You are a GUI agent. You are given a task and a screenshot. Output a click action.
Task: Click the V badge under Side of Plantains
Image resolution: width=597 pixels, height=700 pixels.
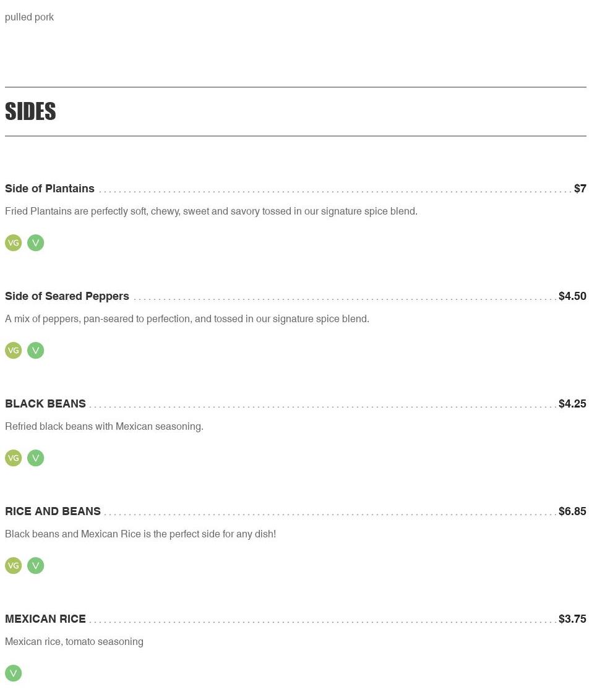(36, 243)
